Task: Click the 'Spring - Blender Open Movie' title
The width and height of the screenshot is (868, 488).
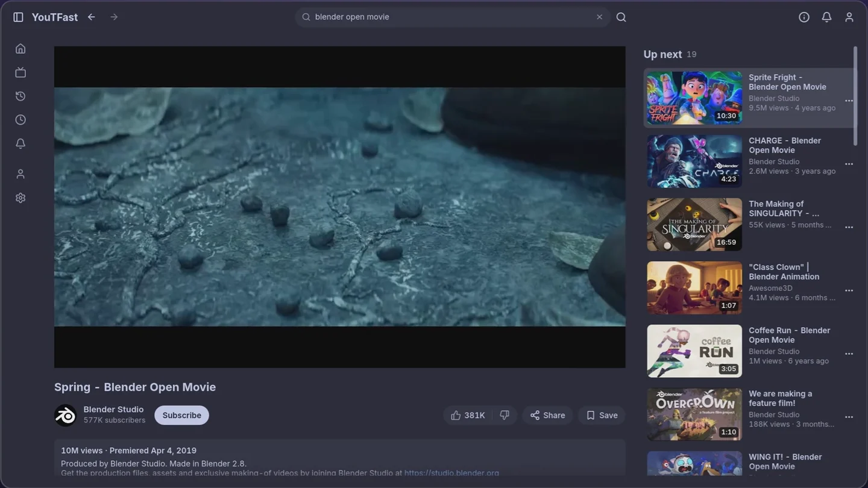Action: click(x=135, y=387)
